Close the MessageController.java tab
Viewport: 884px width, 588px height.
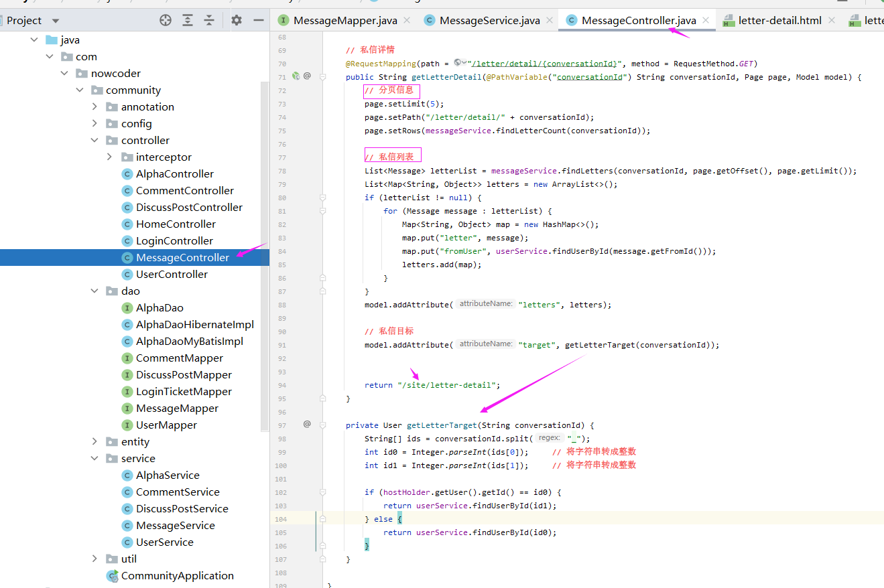[x=706, y=21]
